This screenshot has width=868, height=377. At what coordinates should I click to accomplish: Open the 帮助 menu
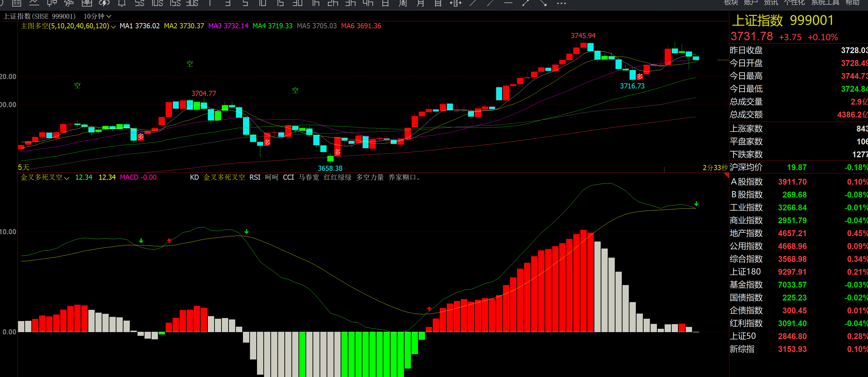point(853,3)
